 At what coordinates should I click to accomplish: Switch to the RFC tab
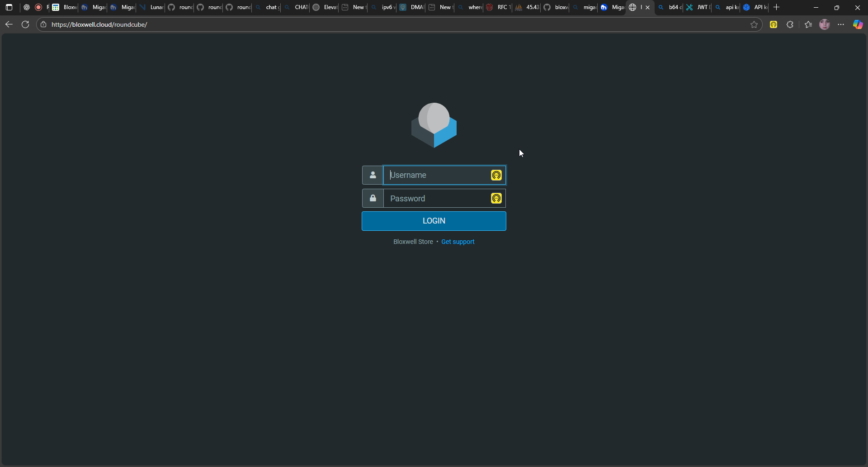(x=499, y=7)
